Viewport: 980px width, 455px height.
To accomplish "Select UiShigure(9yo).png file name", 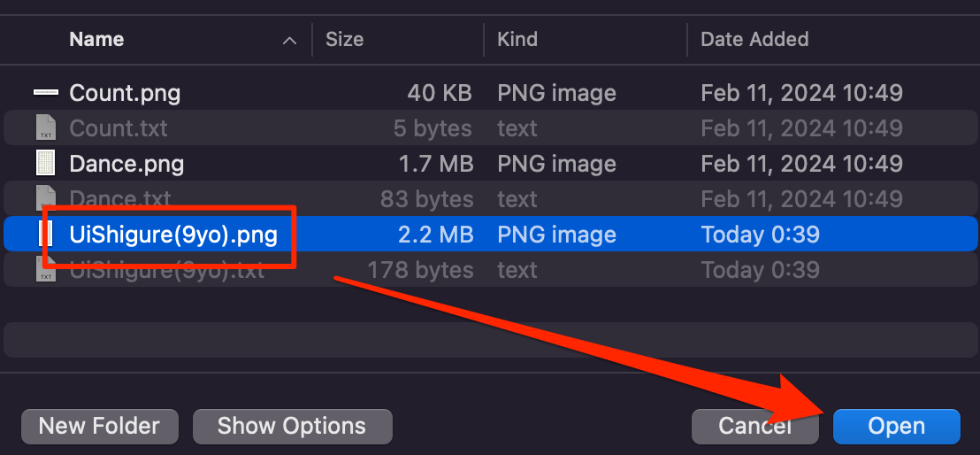I will pos(173,235).
